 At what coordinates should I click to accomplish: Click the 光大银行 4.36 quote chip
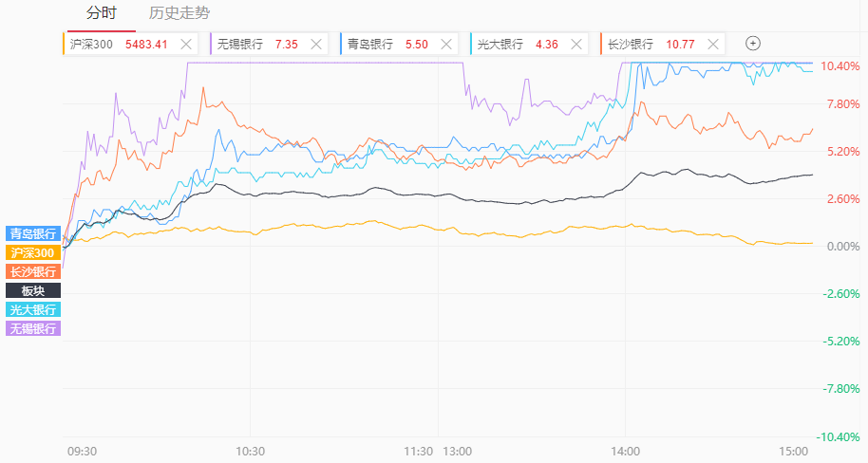(x=518, y=45)
